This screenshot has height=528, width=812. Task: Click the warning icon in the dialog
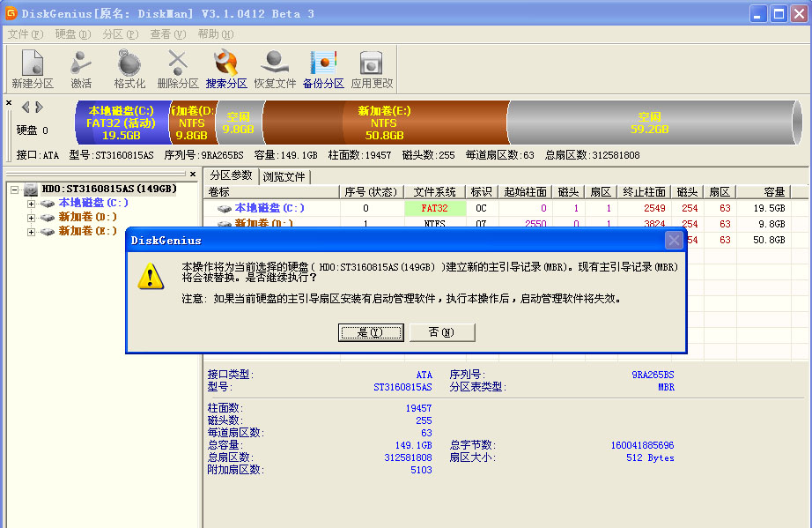[x=151, y=276]
